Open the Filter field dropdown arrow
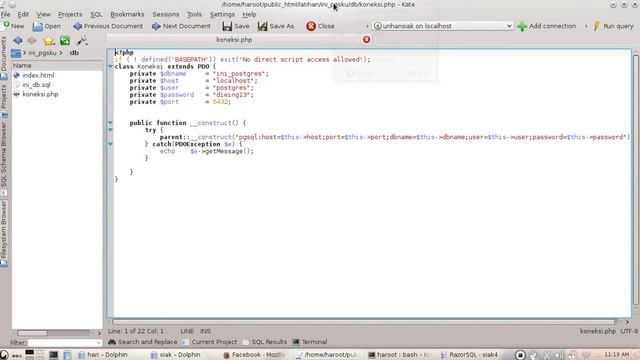640x360 pixels. click(98, 342)
